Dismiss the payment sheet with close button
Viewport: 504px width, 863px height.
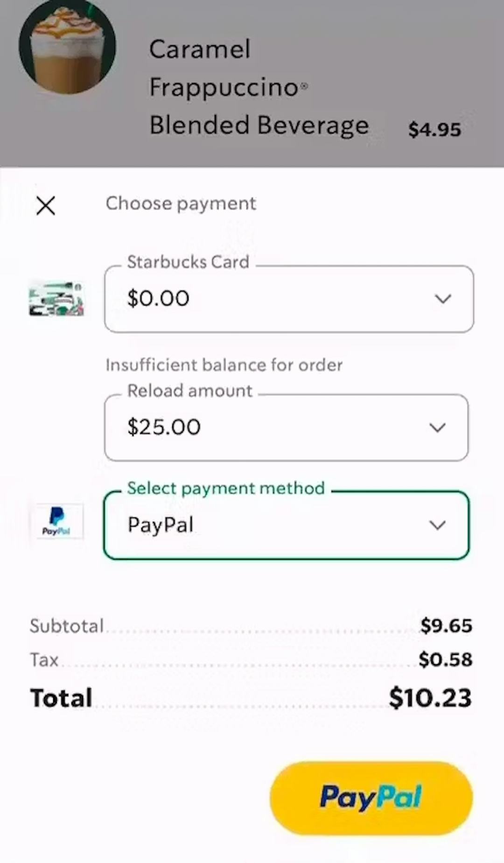click(45, 205)
